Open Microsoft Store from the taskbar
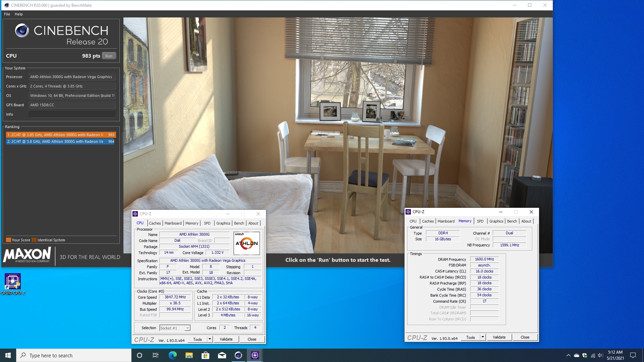The image size is (644, 362). click(x=205, y=355)
